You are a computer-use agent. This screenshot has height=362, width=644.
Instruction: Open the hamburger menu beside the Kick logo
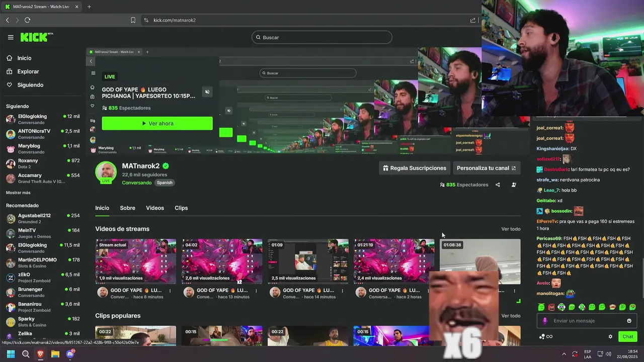pyautogui.click(x=11, y=37)
